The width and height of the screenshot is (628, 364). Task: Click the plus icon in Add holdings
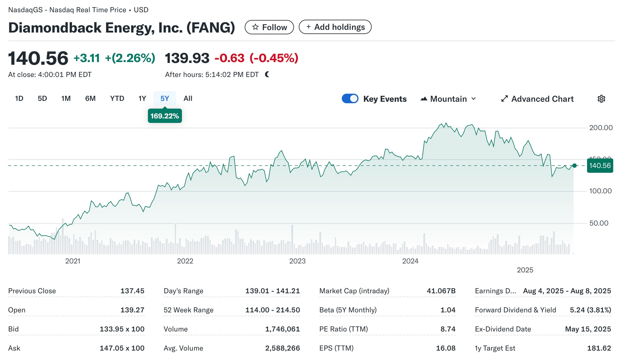coord(308,27)
